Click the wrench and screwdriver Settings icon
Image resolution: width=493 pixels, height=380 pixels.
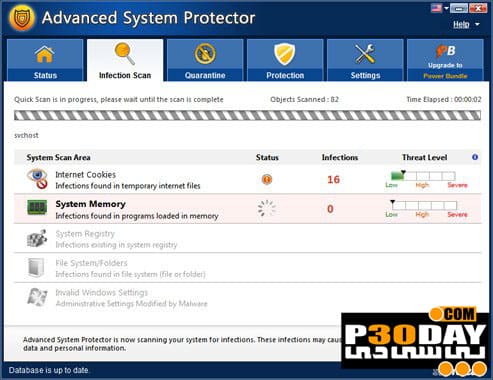365,54
